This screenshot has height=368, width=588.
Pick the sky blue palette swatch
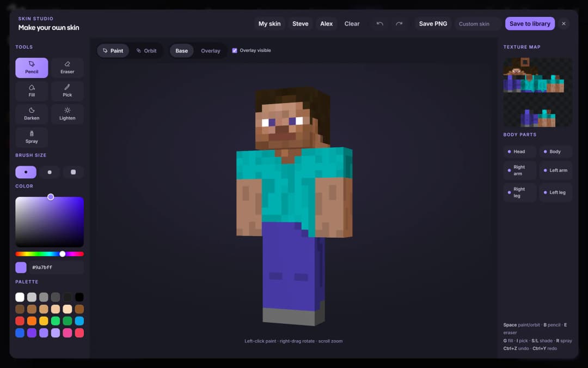pyautogui.click(x=79, y=321)
